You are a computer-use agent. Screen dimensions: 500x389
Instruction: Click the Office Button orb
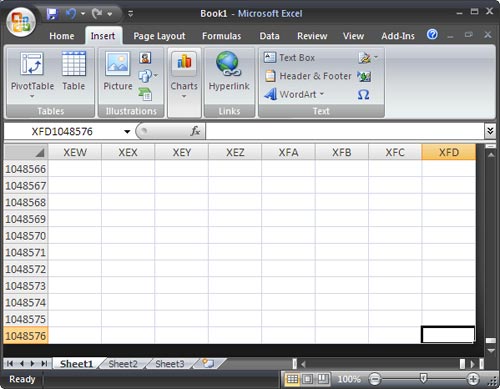click(x=21, y=21)
